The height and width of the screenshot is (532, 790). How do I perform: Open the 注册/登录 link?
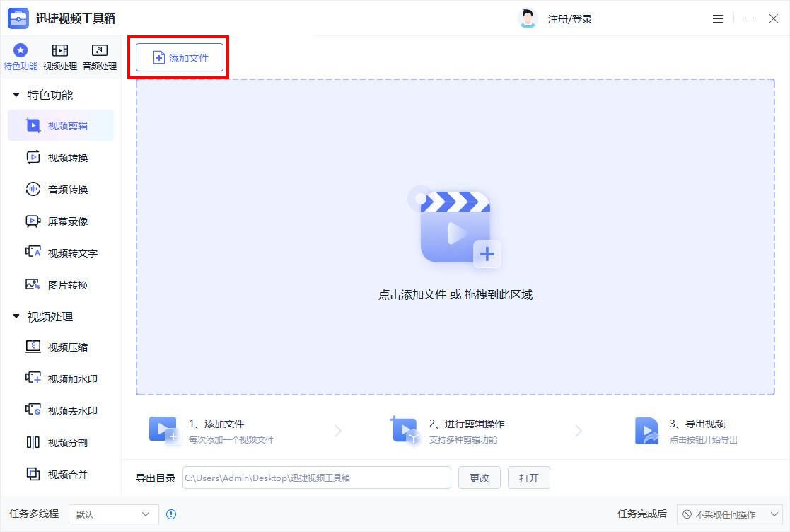(x=570, y=19)
